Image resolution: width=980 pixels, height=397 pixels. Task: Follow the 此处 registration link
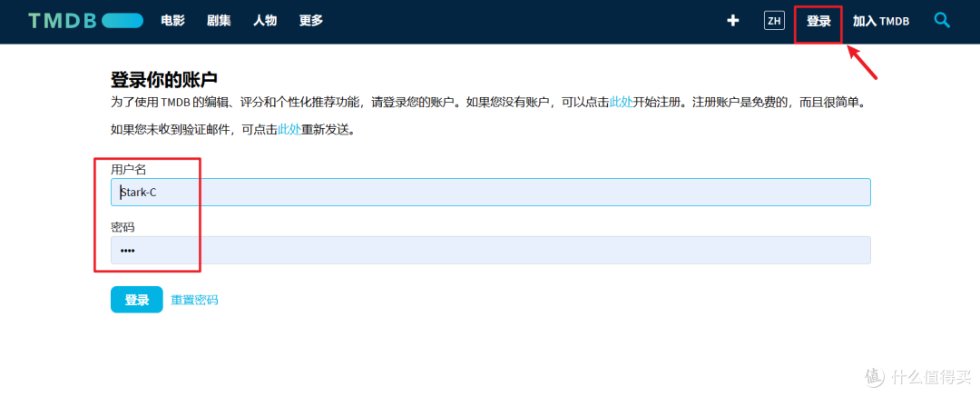(x=622, y=103)
